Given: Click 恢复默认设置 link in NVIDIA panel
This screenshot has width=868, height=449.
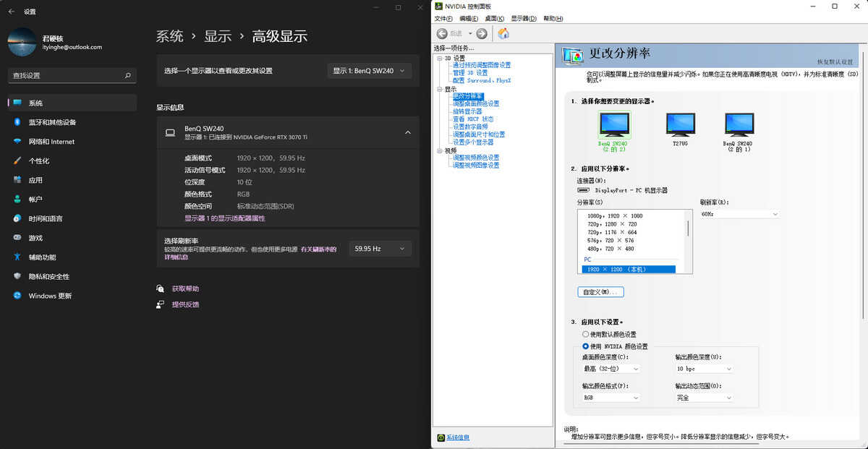Looking at the screenshot, I should (835, 62).
